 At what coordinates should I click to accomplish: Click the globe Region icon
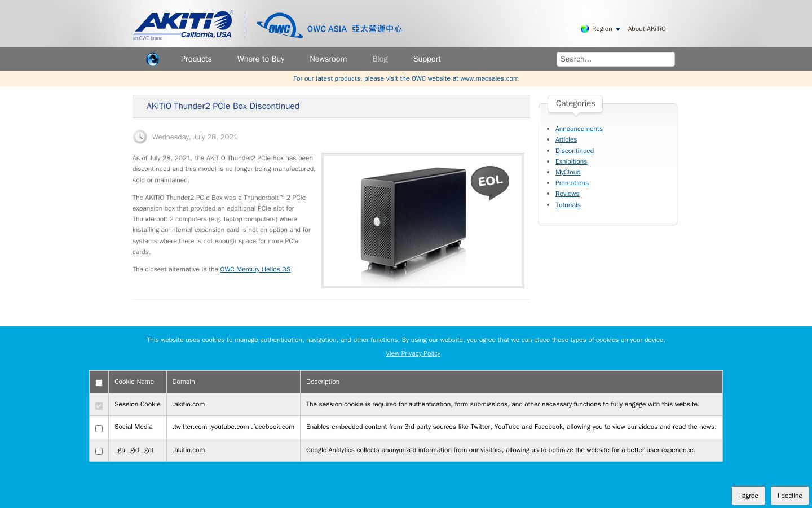[585, 29]
